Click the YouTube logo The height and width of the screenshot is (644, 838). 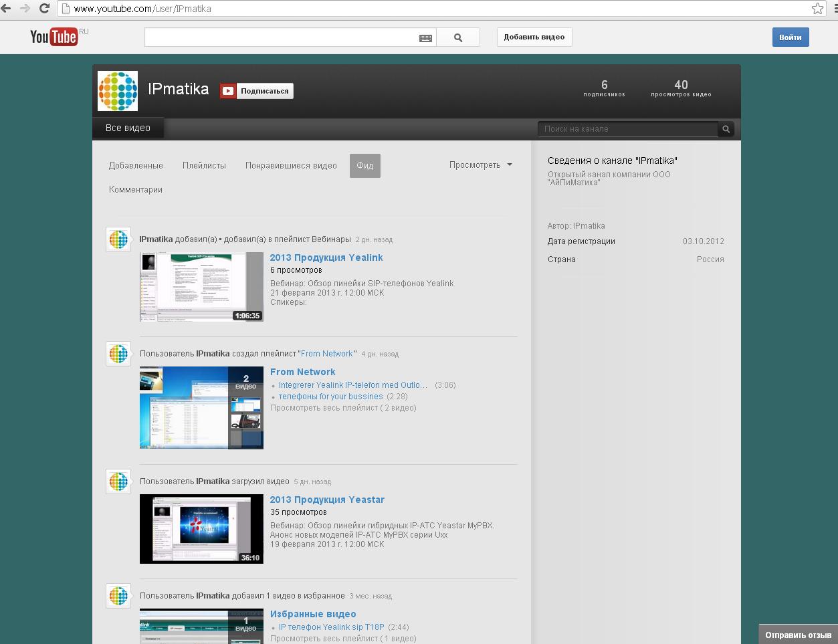point(54,37)
